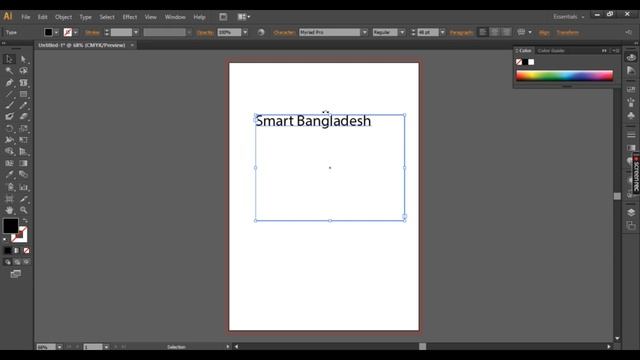Image resolution: width=640 pixels, height=360 pixels.
Task: Open stroke color dropdown in control bar
Action: pyautogui.click(x=76, y=32)
